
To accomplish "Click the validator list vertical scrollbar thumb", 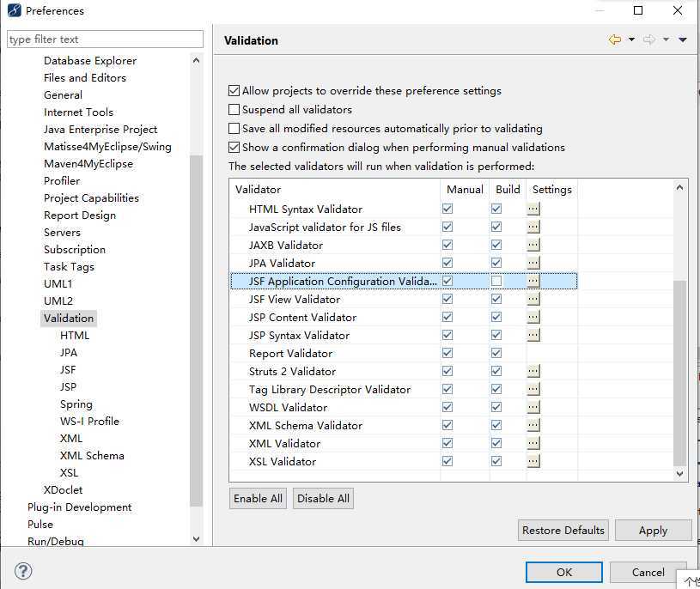I will tap(679, 373).
